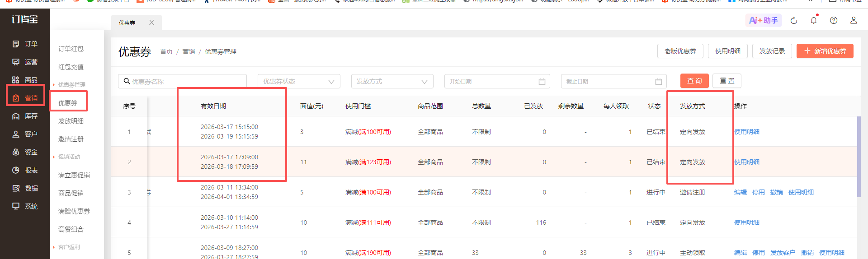Select 邀请注册 in the submenu
The height and width of the screenshot is (259, 868).
tap(71, 139)
